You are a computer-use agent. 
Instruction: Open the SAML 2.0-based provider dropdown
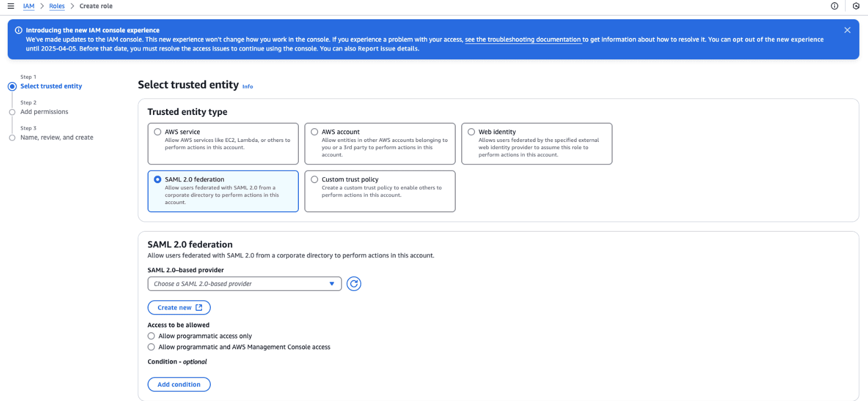[x=244, y=284]
